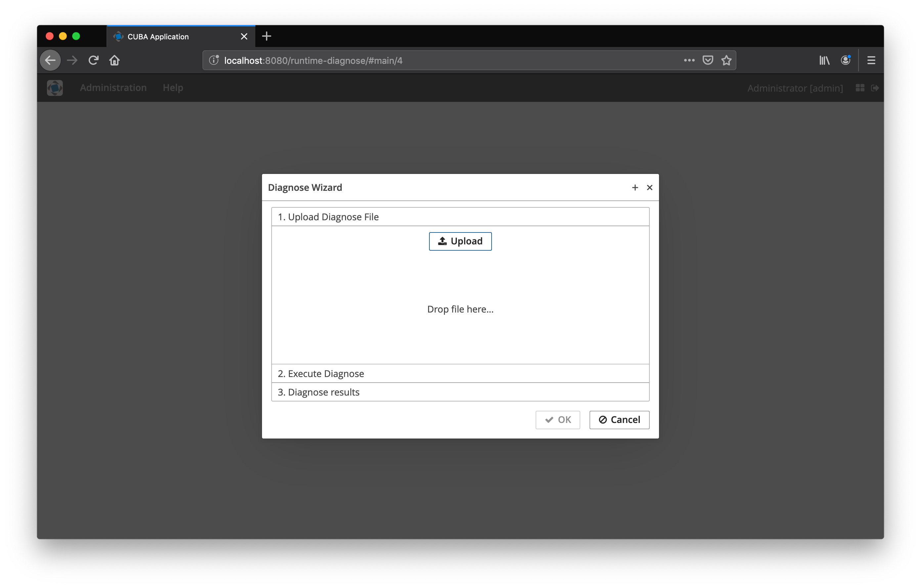Go back in browser history
The height and width of the screenshot is (588, 921).
click(x=51, y=60)
